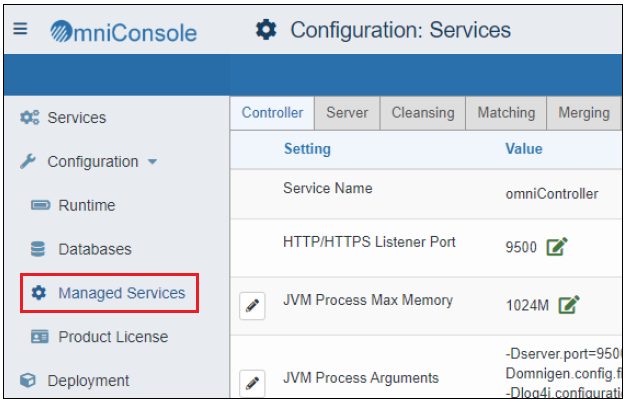Screen dimensions: 626x402
Task: Click the Databases stack icon
Action: (x=38, y=249)
